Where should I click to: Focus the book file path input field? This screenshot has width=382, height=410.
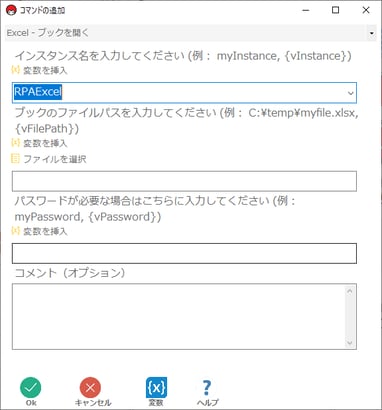pos(184,181)
